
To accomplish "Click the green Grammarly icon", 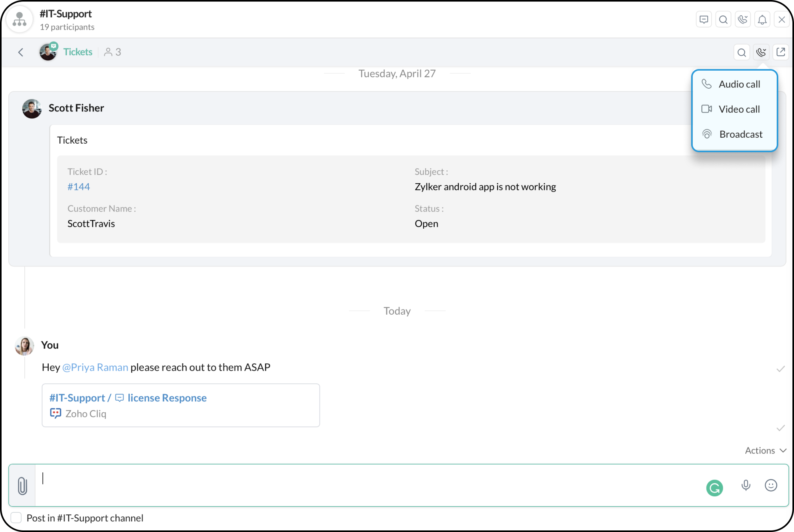I will pyautogui.click(x=714, y=488).
